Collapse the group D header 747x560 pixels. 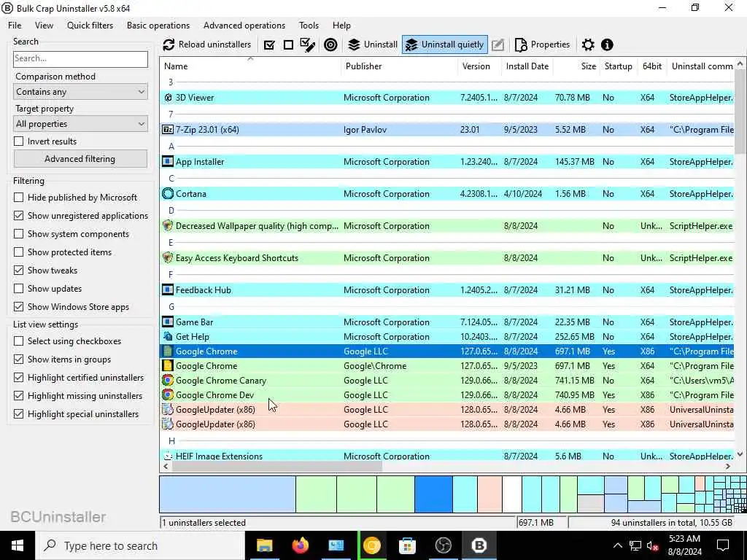[171, 211]
